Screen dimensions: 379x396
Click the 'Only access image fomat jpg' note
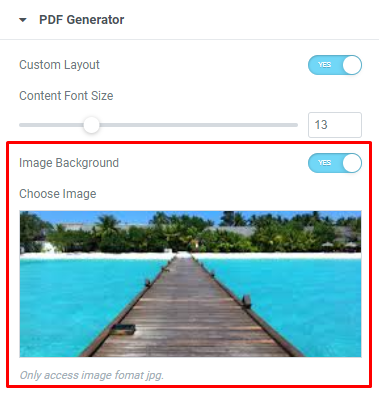[x=92, y=375]
